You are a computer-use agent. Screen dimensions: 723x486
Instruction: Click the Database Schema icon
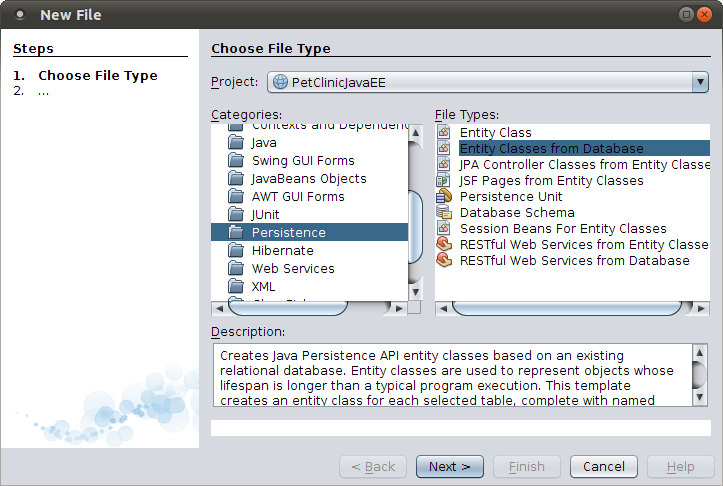(444, 213)
